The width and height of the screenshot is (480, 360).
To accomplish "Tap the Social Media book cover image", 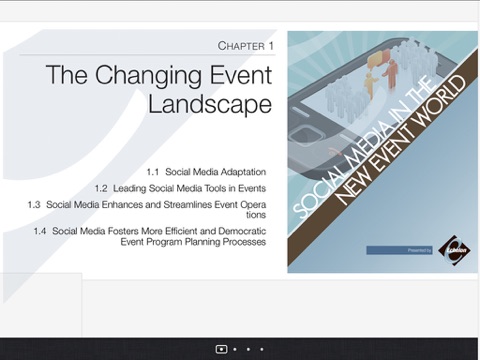I will tap(382, 152).
